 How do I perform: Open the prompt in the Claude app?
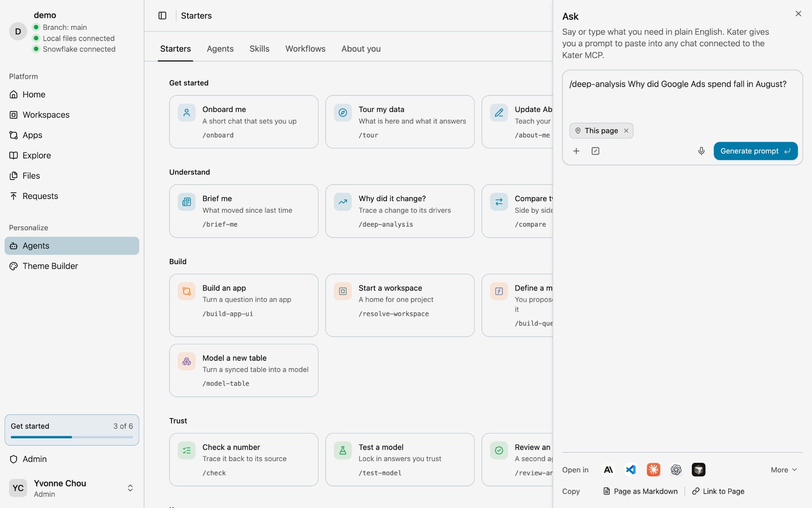tap(653, 470)
